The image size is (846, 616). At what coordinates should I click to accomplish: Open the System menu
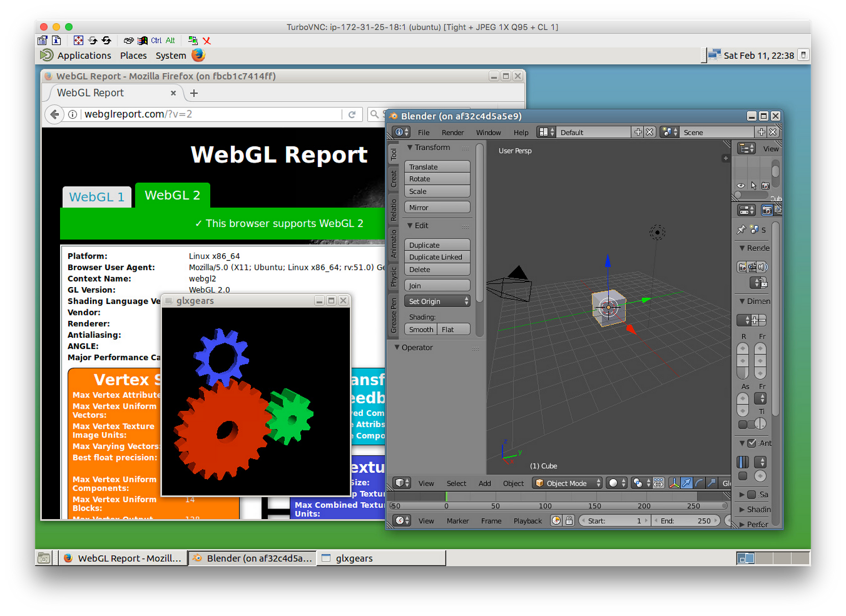coord(170,55)
